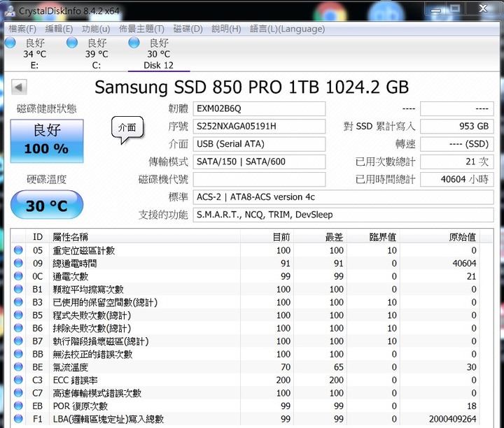The image size is (504, 428).
Task: Click the firmware field EXM02B6Q
Action: click(x=259, y=109)
